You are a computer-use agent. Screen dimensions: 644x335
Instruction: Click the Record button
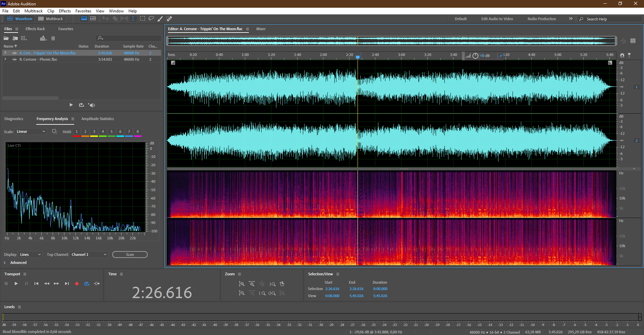[77, 284]
